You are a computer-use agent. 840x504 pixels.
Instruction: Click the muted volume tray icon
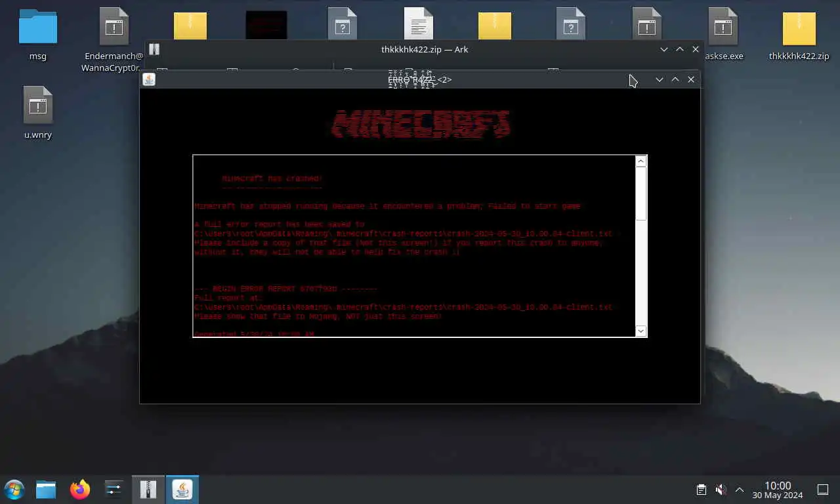coord(721,490)
